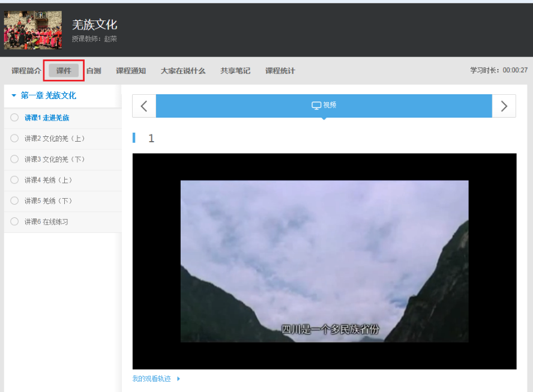This screenshot has width=533, height=392.
Task: Select circle beside 讲课4 羌绣（上）
Action: point(14,180)
